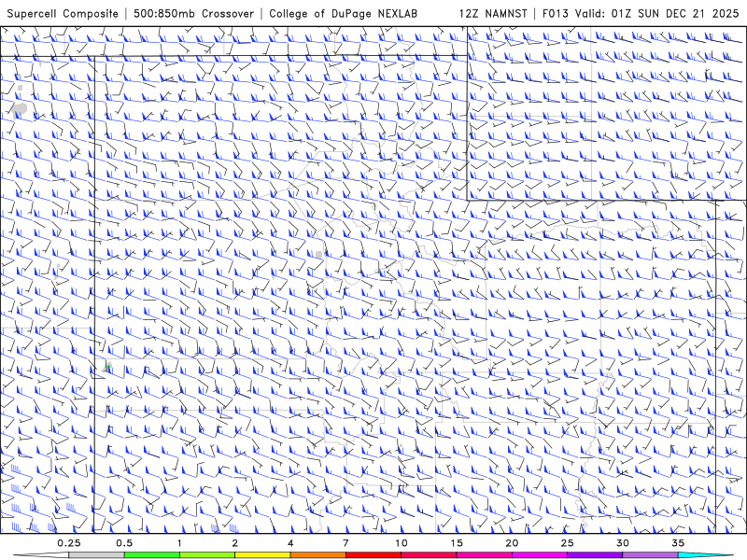Click the legend value "30"

(x=623, y=543)
